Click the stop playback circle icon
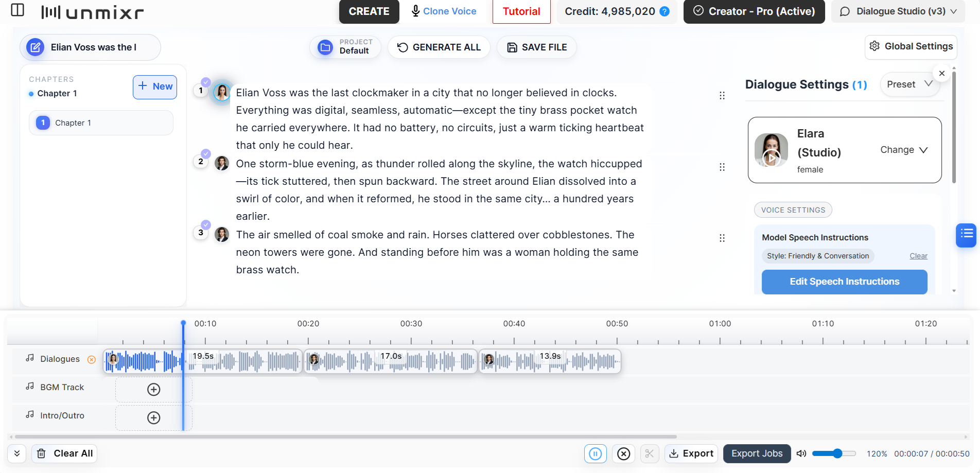 click(x=623, y=453)
